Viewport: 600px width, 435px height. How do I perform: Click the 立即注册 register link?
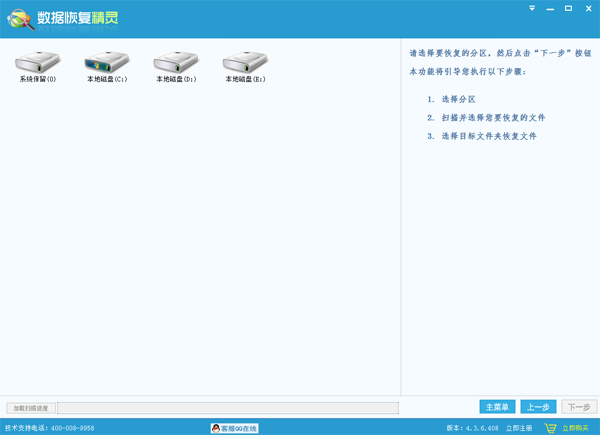click(x=519, y=428)
